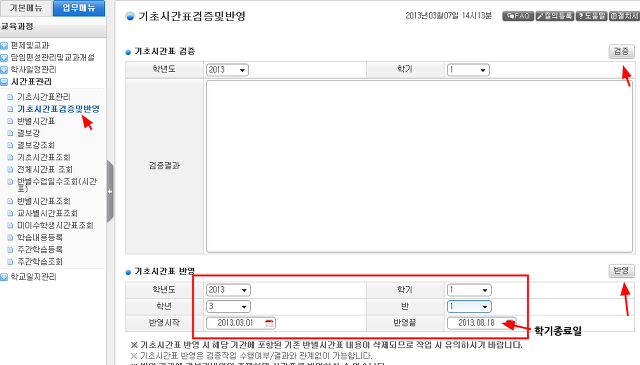
Task: Click the 반영 button
Action: coord(622,271)
